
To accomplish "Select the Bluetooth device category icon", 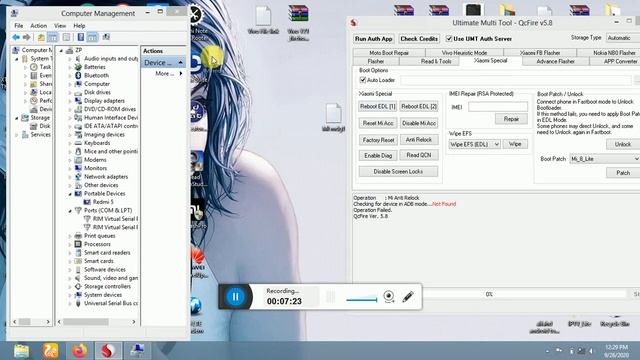I will [x=78, y=76].
